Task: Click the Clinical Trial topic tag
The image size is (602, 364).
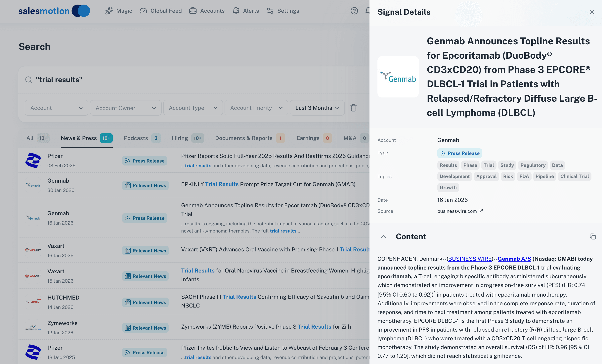Action: coord(574,176)
